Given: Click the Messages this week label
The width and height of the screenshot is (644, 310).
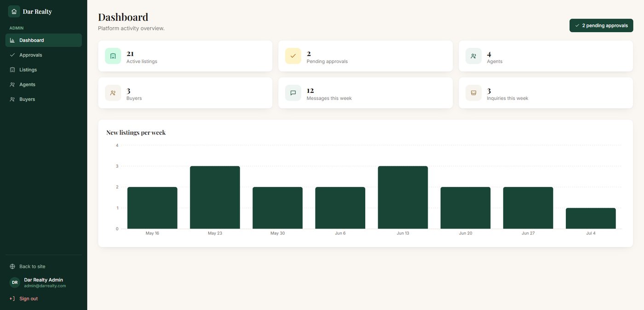Looking at the screenshot, I should point(329,98).
